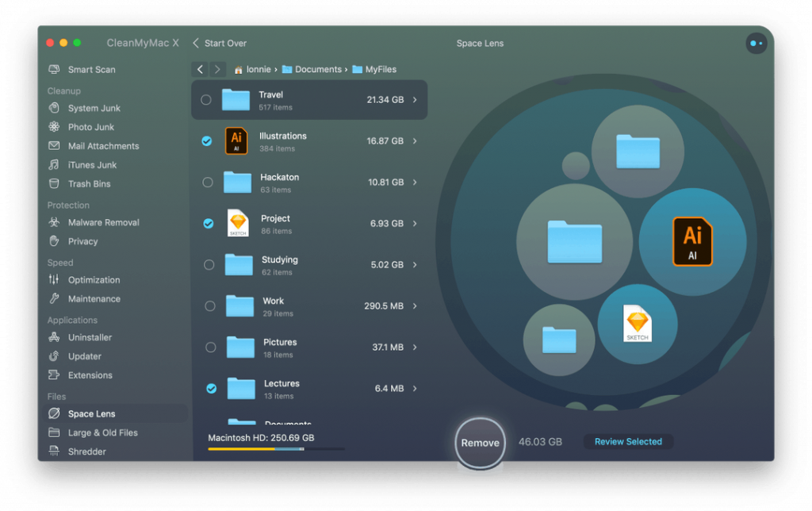
Task: Click the round Remove button
Action: pyautogui.click(x=480, y=443)
